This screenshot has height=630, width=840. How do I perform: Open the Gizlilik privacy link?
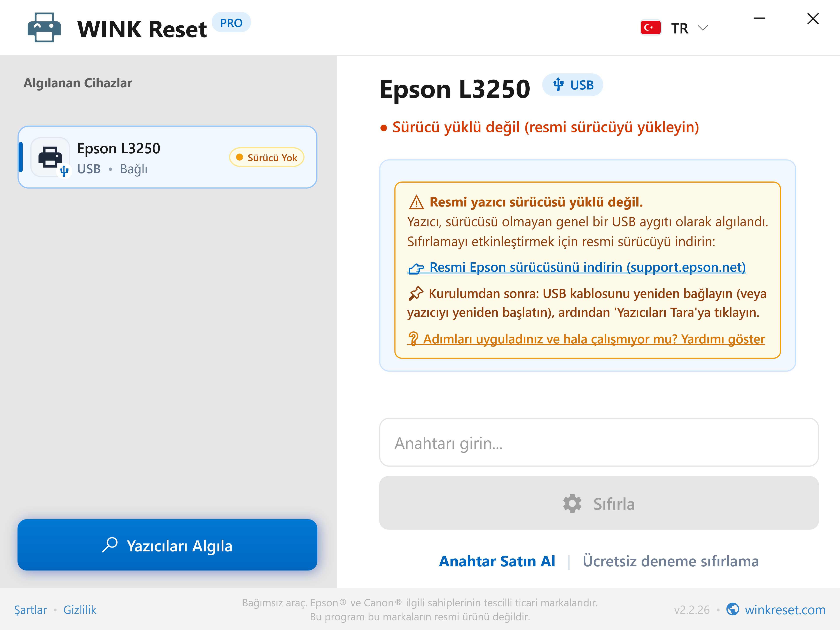coord(80,610)
